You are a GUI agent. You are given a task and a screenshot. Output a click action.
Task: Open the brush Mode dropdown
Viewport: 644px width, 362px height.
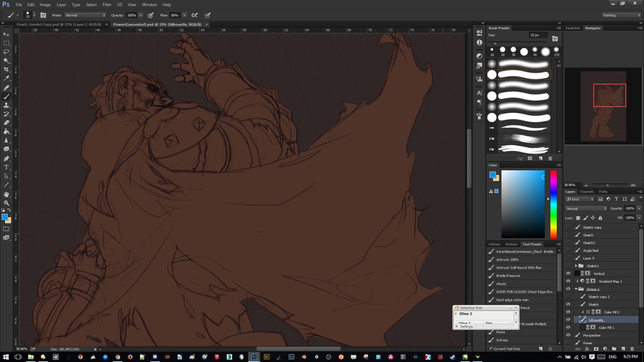85,15
